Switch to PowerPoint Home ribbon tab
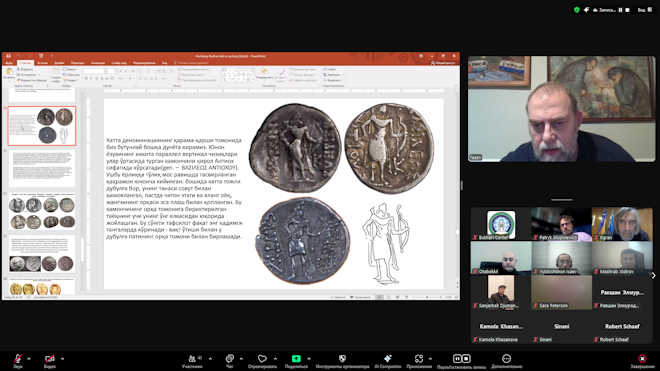 pos(25,63)
